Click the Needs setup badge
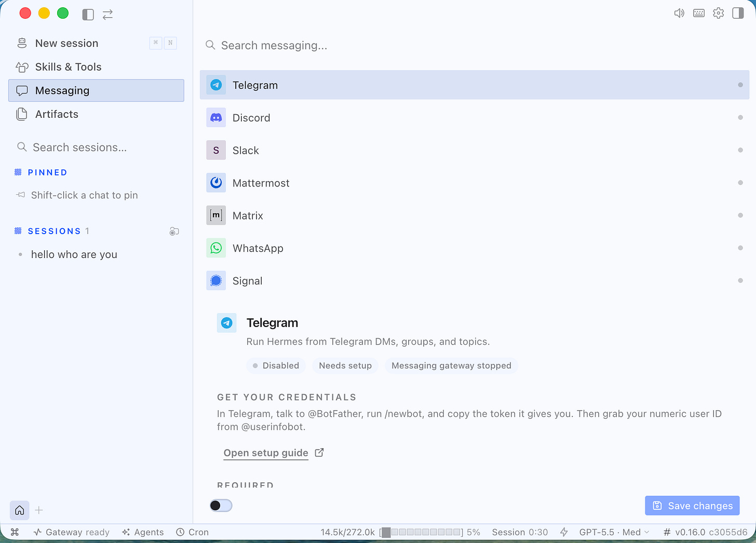 pyautogui.click(x=345, y=365)
